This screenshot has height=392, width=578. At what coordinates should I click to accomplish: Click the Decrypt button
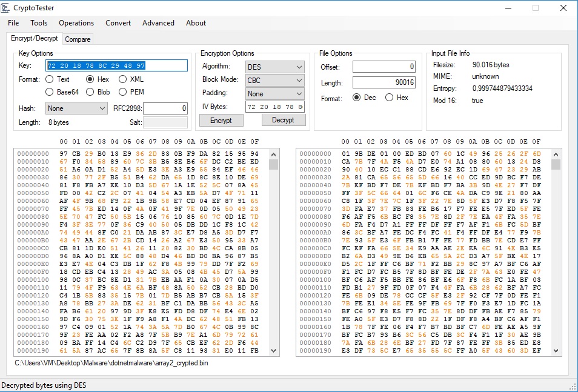point(283,120)
